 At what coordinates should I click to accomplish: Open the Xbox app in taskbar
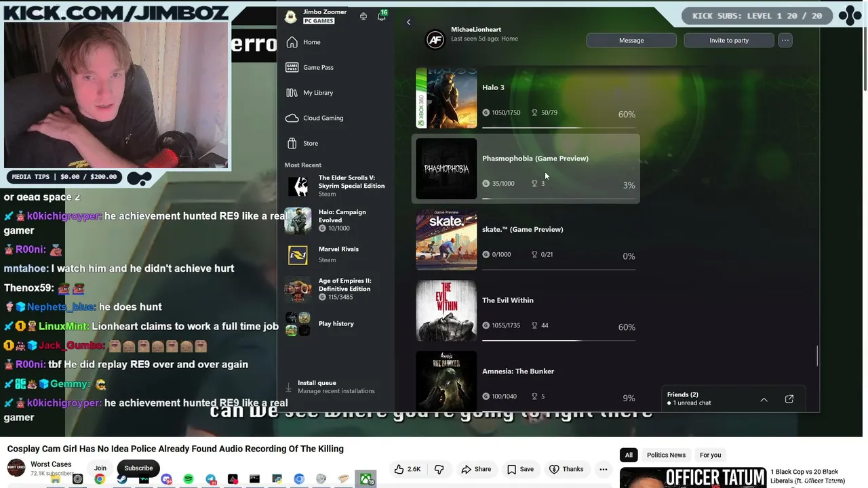tap(366, 479)
